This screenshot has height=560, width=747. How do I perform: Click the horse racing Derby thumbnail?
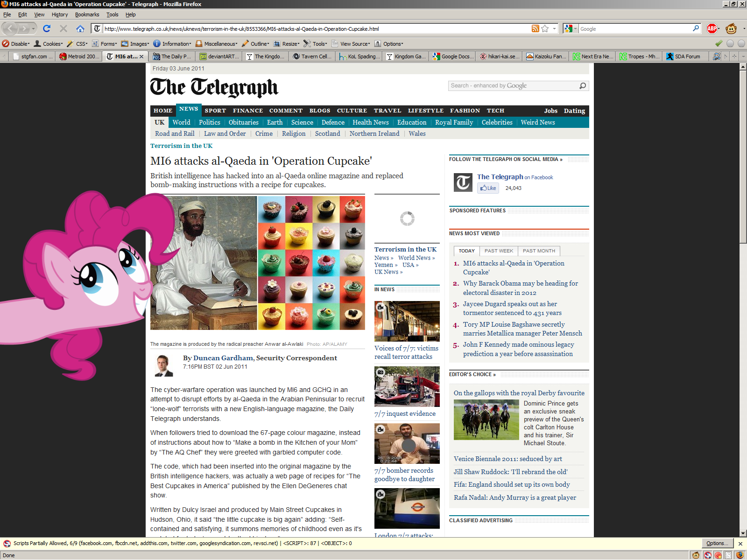[486, 420]
